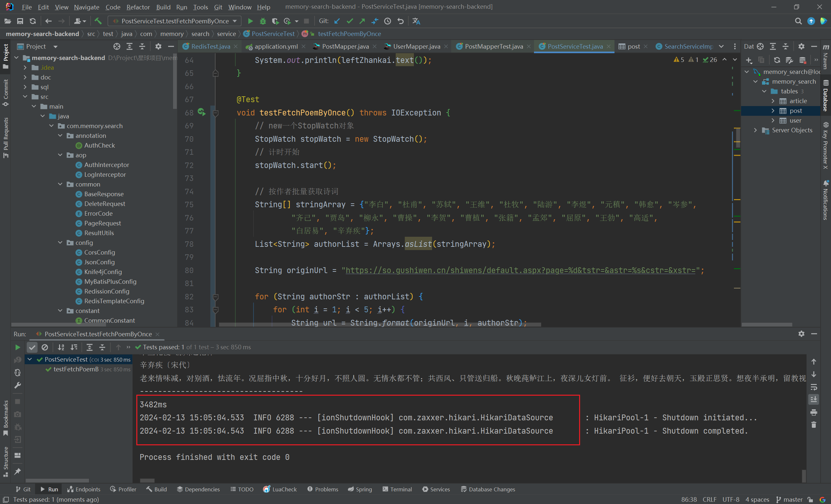The height and width of the screenshot is (504, 831).
Task: Select the user table in Database
Action: coord(795,120)
